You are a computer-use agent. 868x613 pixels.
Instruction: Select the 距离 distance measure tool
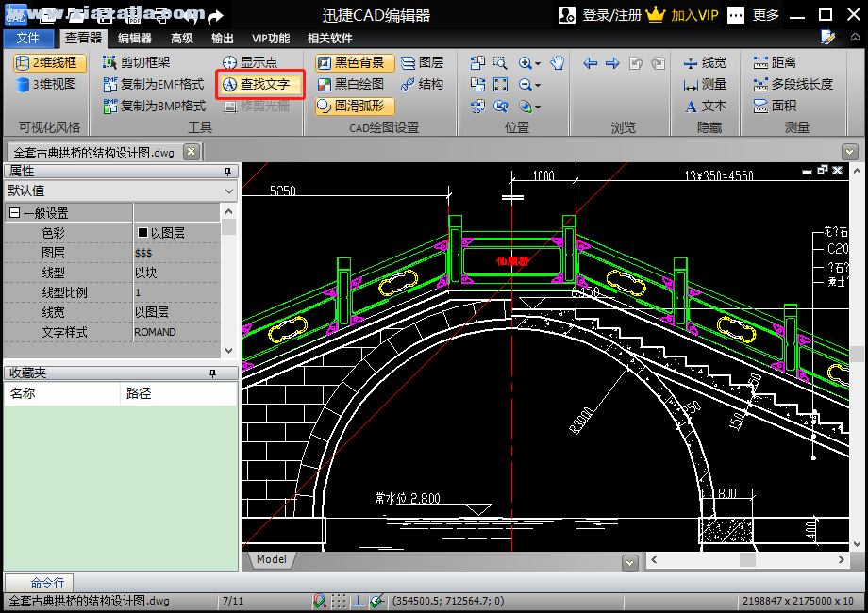(775, 62)
